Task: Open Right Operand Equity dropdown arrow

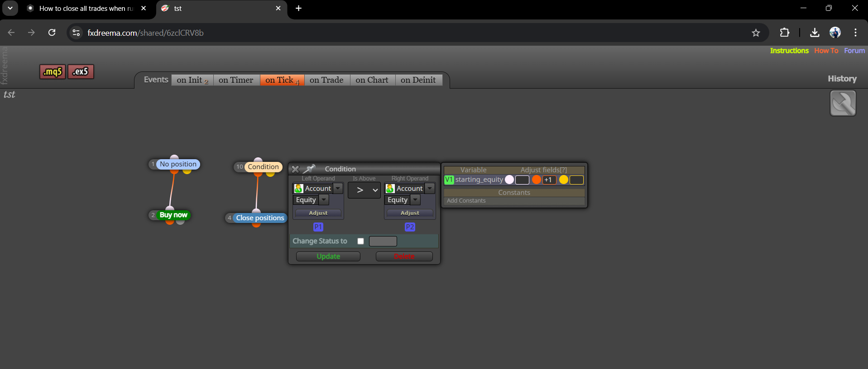Action: (x=415, y=200)
